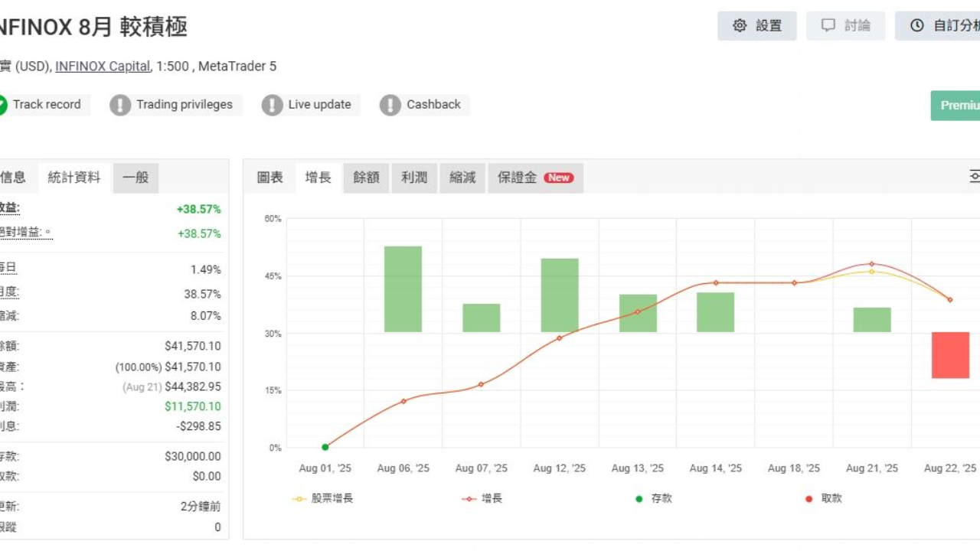This screenshot has width=980, height=551.
Task: Select the yellow equity point at Aug 21
Action: [x=872, y=272]
